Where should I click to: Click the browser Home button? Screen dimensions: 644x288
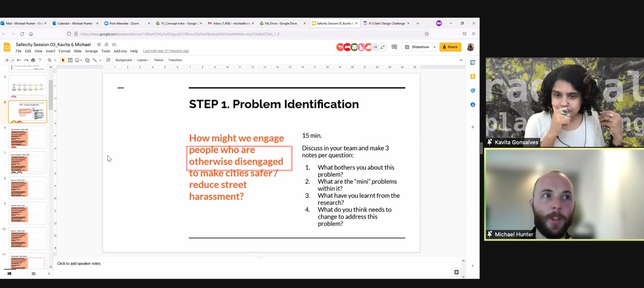click(x=31, y=34)
